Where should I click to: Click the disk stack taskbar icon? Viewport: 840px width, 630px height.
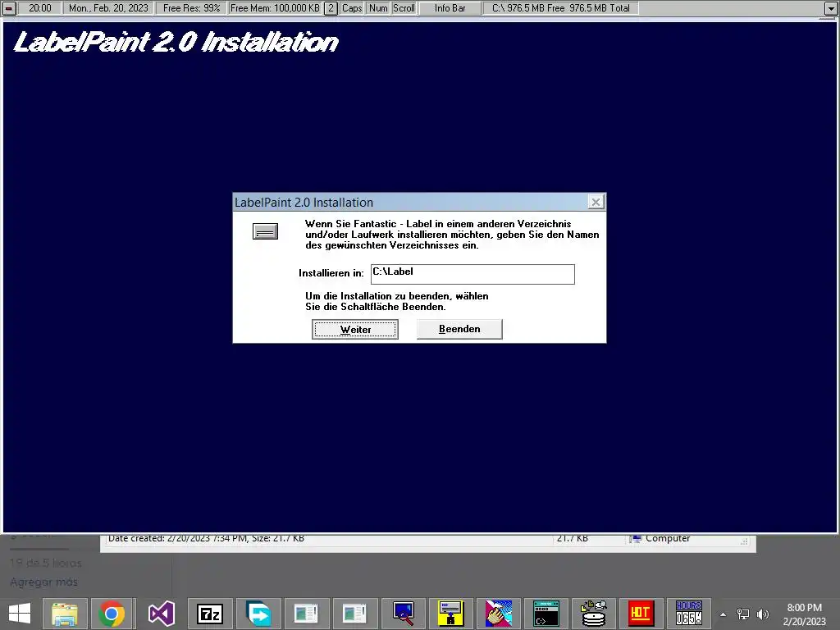click(x=594, y=614)
